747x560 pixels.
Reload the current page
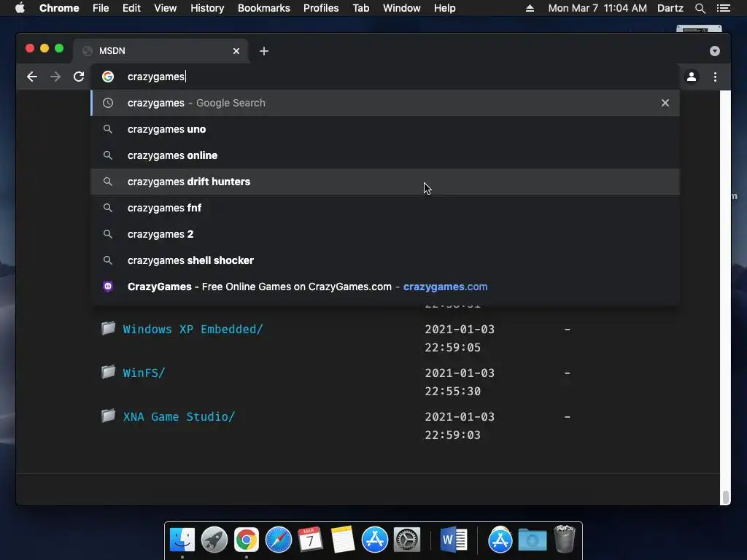pos(79,77)
